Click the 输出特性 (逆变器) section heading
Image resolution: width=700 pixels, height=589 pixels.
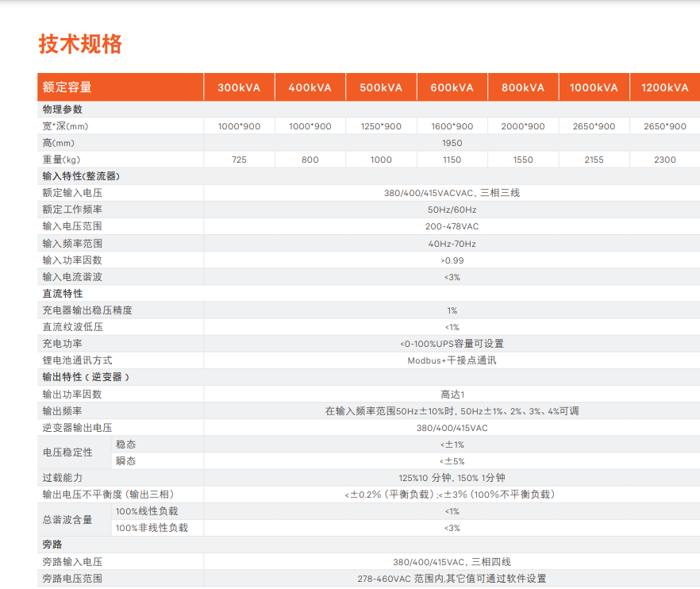click(86, 377)
